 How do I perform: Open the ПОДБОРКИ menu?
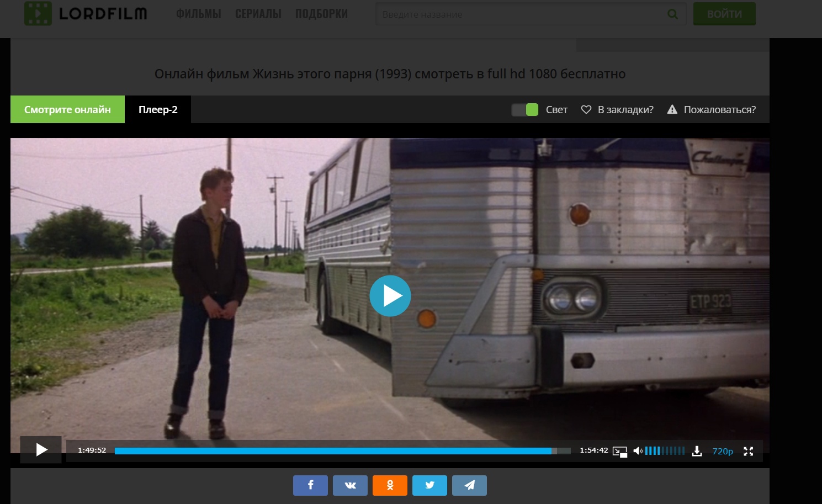click(322, 14)
